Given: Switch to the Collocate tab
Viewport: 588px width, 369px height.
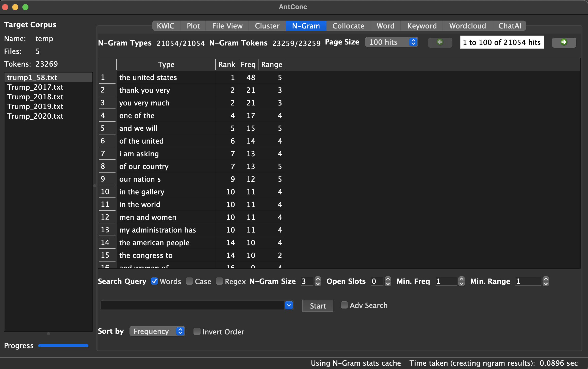Looking at the screenshot, I should pos(348,26).
